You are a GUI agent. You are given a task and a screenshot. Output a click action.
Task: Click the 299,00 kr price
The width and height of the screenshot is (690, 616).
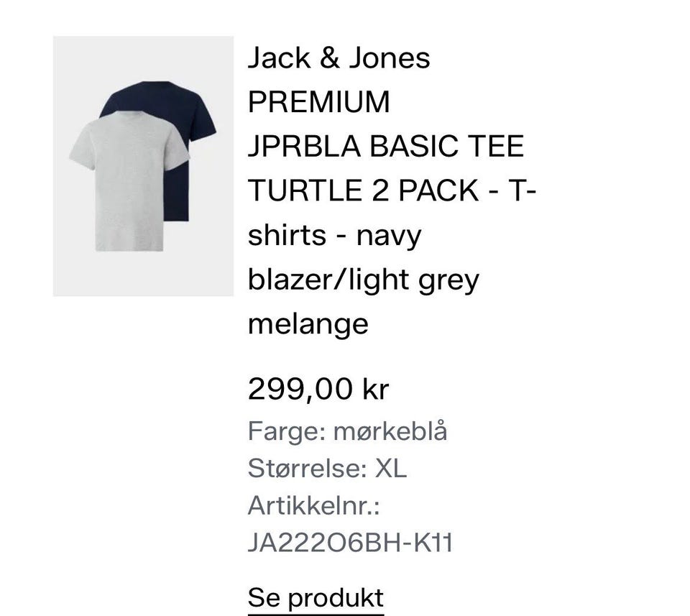tap(318, 390)
